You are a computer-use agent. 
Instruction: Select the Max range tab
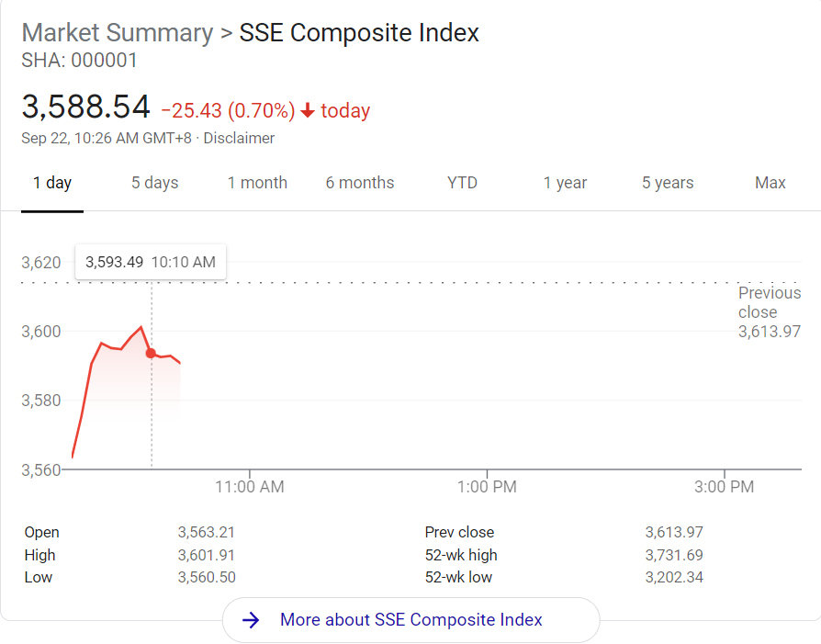pyautogui.click(x=770, y=183)
